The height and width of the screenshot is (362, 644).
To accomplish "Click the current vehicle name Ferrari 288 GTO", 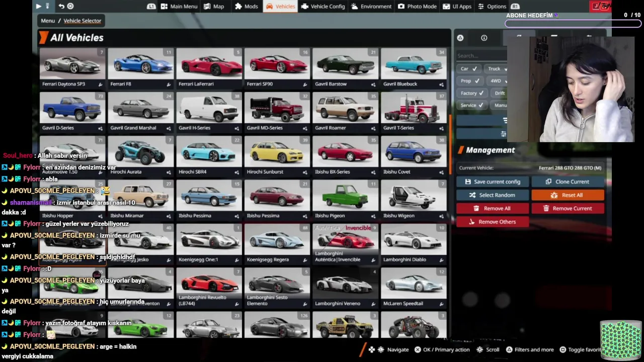I will coord(570,168).
